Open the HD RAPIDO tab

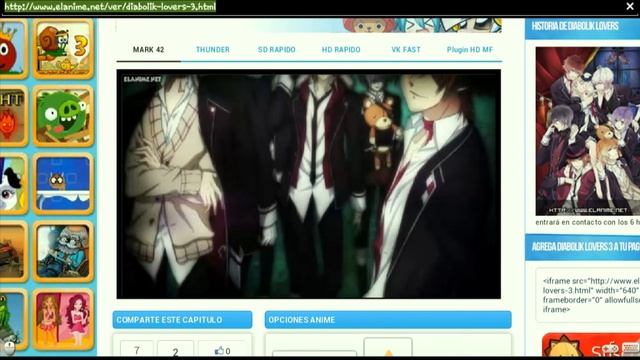(x=341, y=50)
